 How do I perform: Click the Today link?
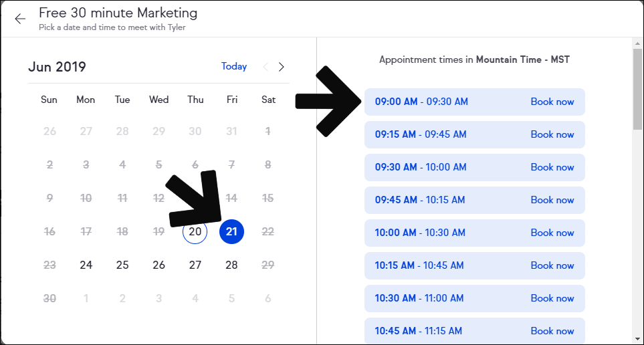234,67
